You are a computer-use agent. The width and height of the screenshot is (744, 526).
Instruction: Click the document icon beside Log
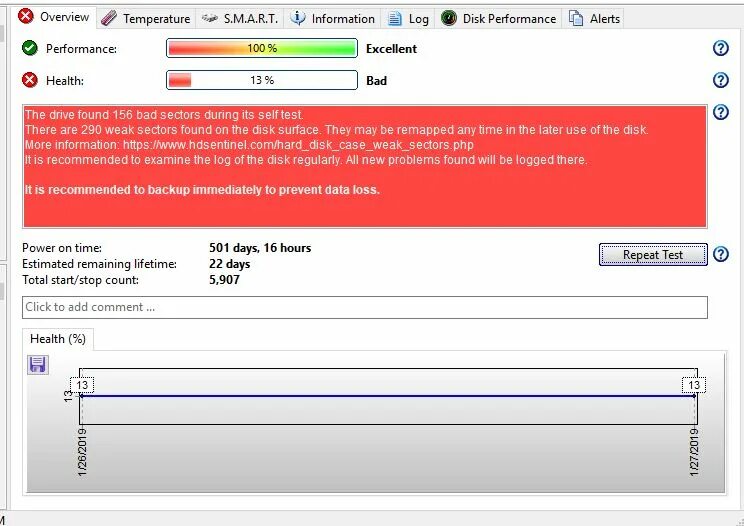pos(395,18)
